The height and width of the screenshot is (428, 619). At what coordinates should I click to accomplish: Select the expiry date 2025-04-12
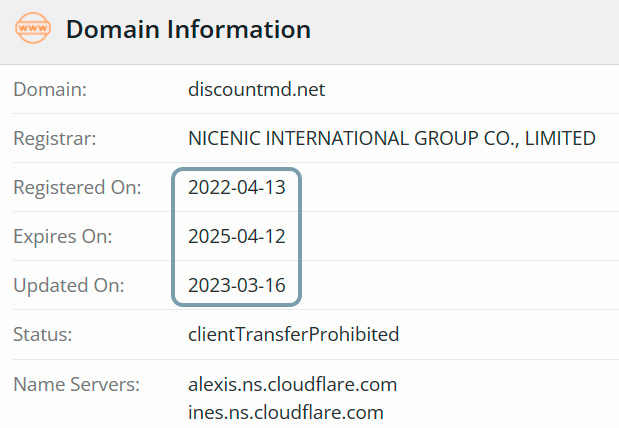[x=237, y=237]
